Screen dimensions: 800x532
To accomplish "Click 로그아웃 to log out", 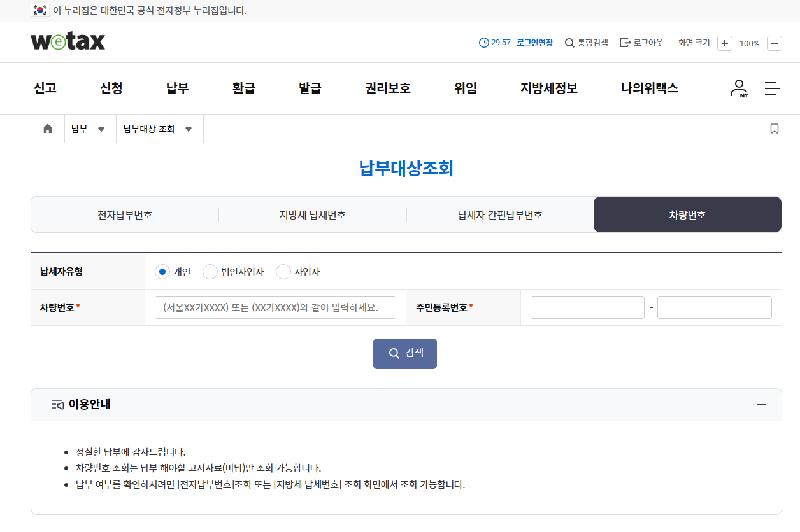I will pos(641,43).
